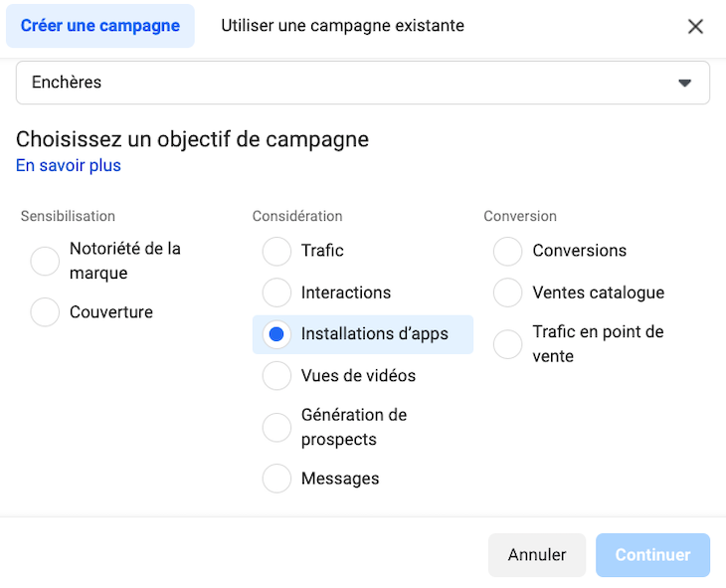Select Notoriété de la marque objective
This screenshot has width=726, height=588.
(46, 261)
